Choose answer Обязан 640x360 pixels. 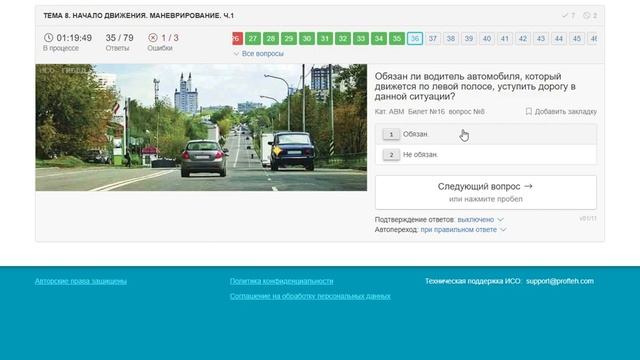click(x=486, y=134)
